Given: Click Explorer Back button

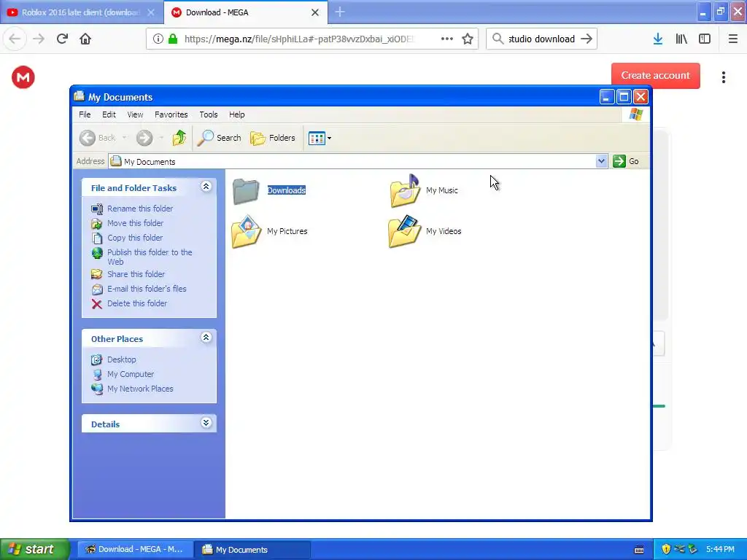Looking at the screenshot, I should [x=98, y=138].
